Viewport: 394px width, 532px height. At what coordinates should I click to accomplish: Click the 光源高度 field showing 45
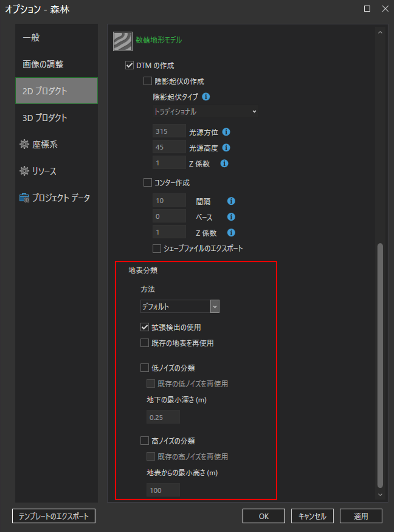[169, 147]
